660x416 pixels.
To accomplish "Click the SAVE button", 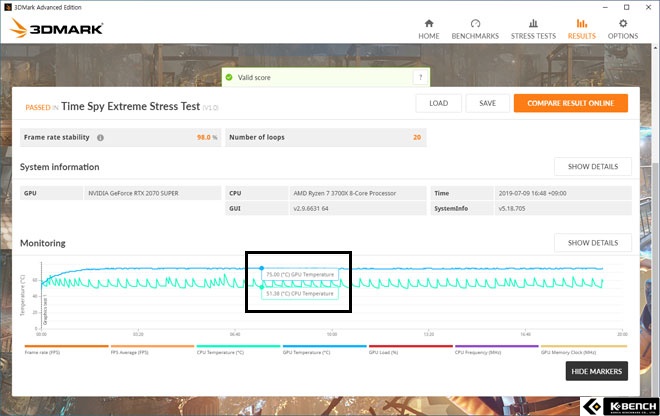I will [x=487, y=103].
